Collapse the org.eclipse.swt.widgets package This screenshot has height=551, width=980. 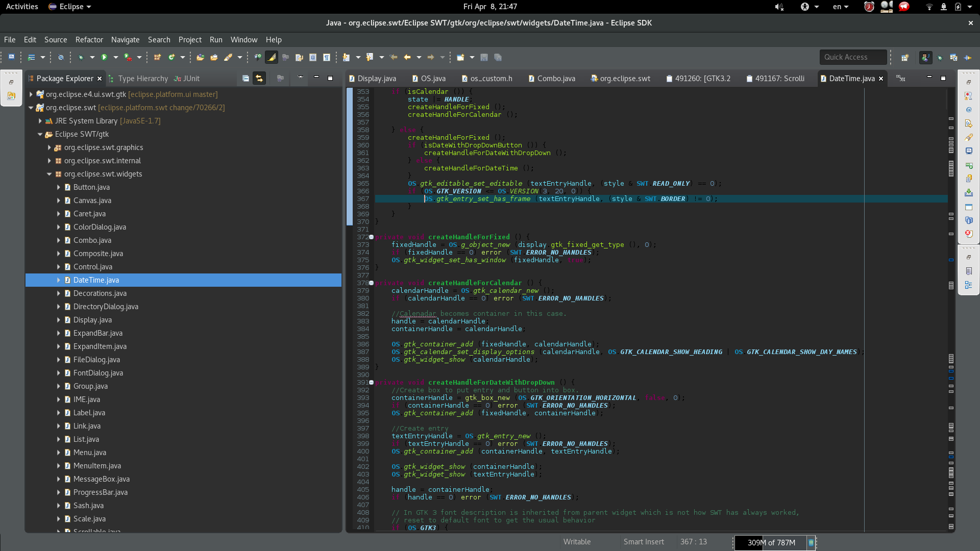pyautogui.click(x=49, y=174)
